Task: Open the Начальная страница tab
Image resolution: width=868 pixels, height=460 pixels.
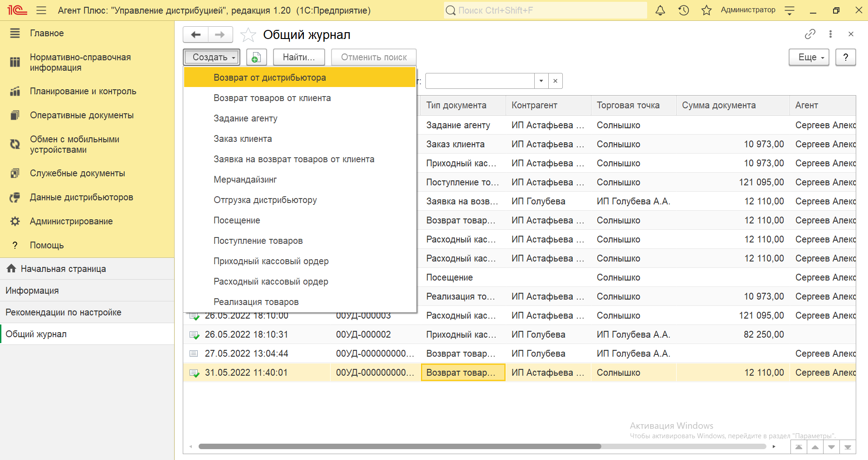Action: tap(63, 269)
